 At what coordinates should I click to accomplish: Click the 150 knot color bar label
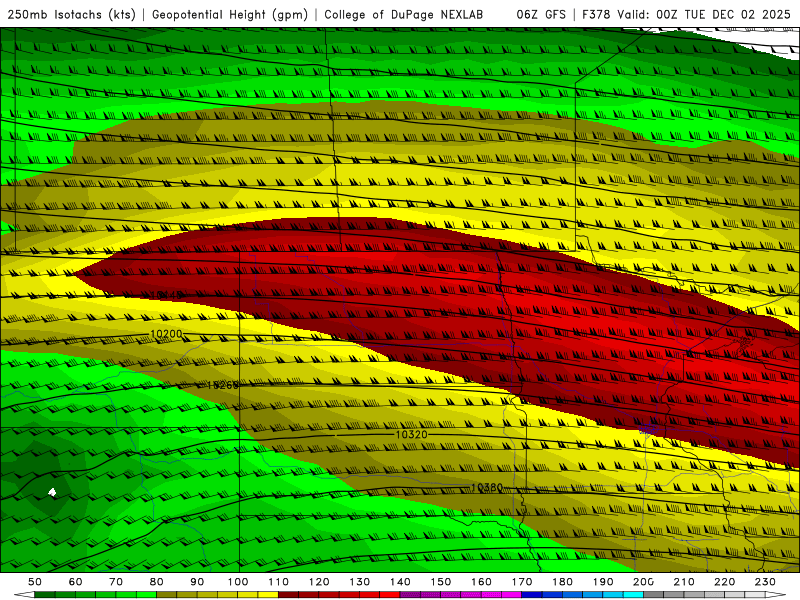[x=440, y=582]
